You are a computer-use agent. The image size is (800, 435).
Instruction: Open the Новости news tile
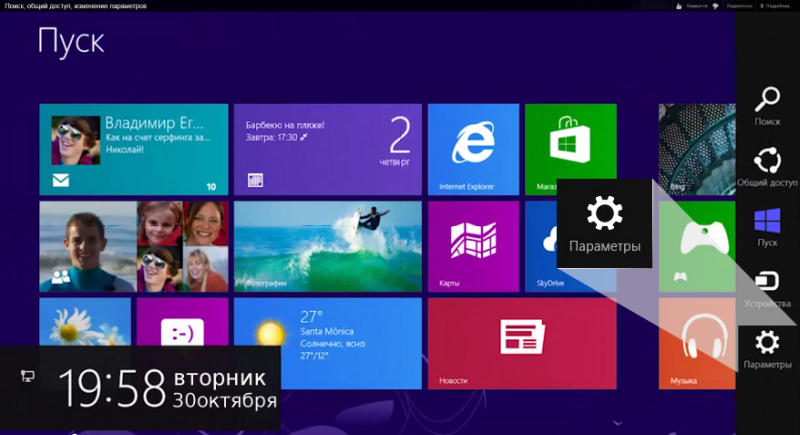point(522,343)
